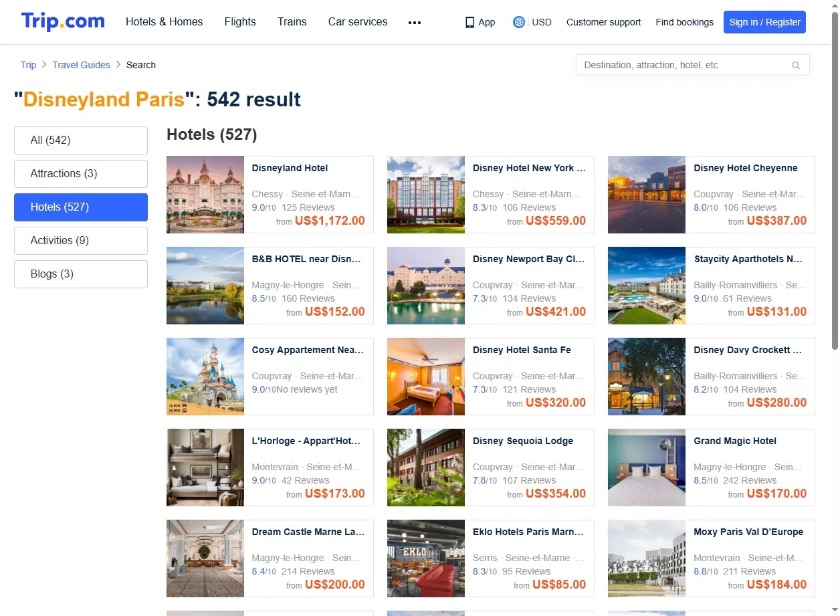Click the US$131.00 price
The image size is (840, 616).
pos(776,312)
